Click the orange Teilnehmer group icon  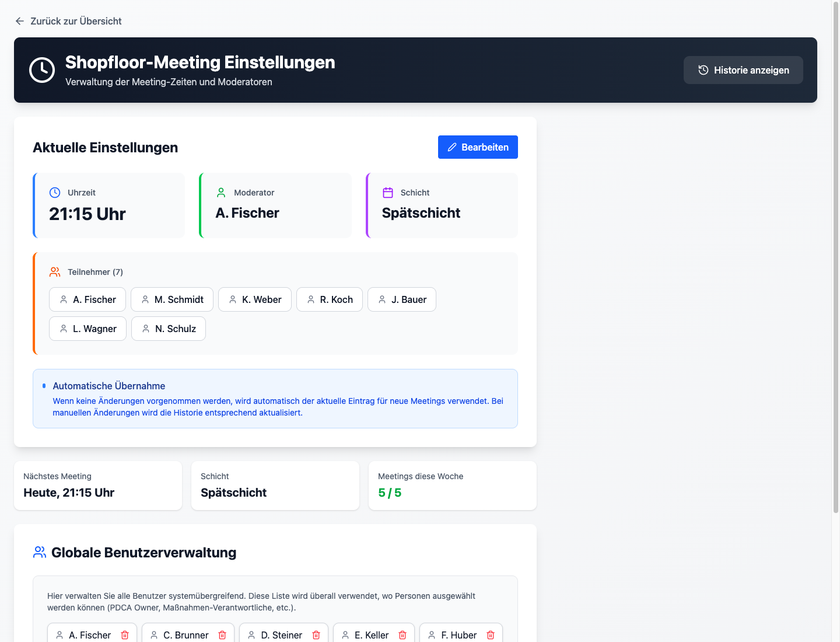[54, 271]
